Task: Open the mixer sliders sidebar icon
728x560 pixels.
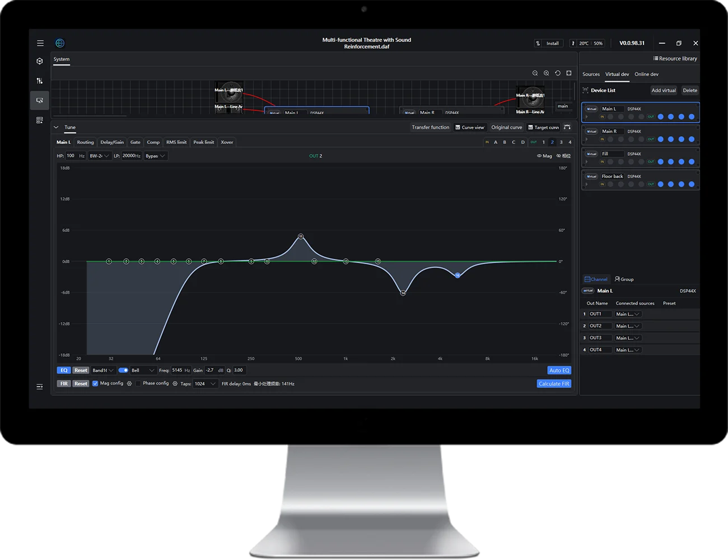Action: tap(40, 81)
